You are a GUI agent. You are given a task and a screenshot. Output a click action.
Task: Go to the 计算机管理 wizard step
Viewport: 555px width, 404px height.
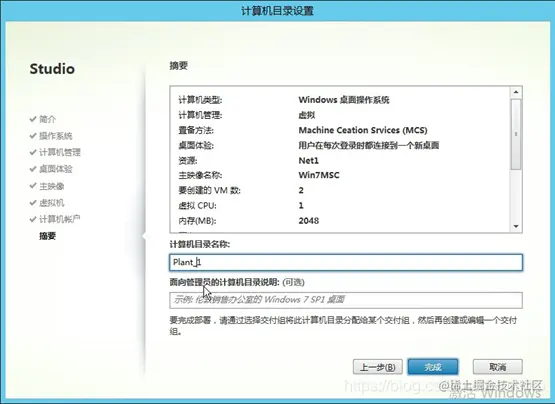[x=60, y=152]
